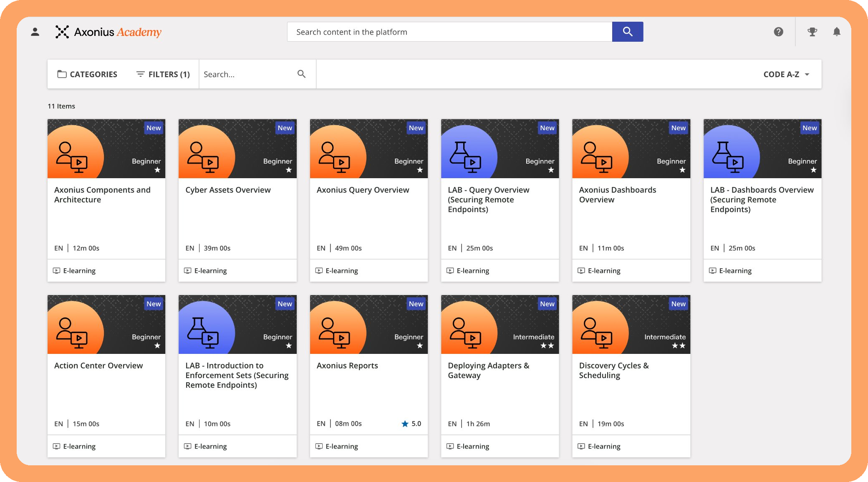Click the sort dropdown arrow

807,74
